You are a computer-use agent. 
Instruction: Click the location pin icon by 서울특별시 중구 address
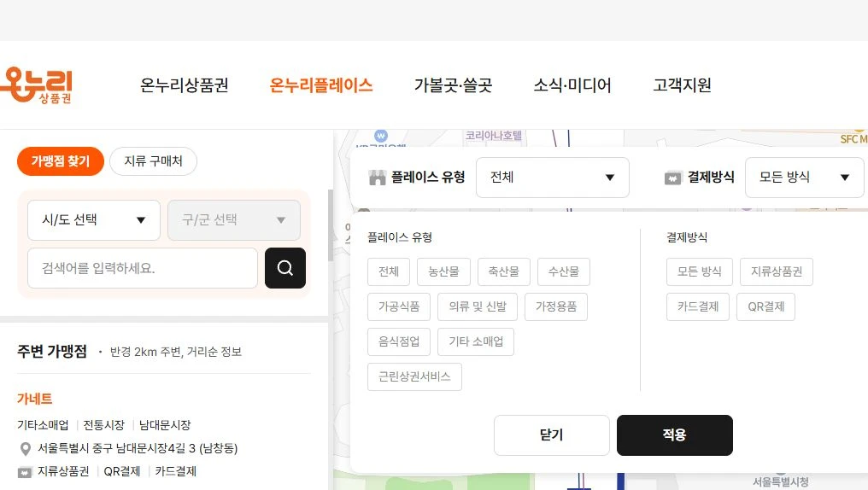click(25, 448)
